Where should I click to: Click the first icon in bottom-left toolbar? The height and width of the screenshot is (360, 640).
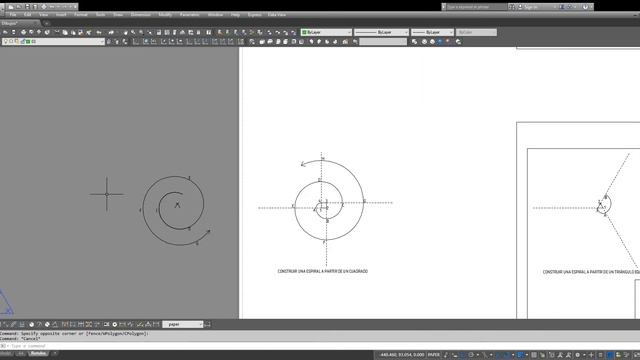click(5, 324)
